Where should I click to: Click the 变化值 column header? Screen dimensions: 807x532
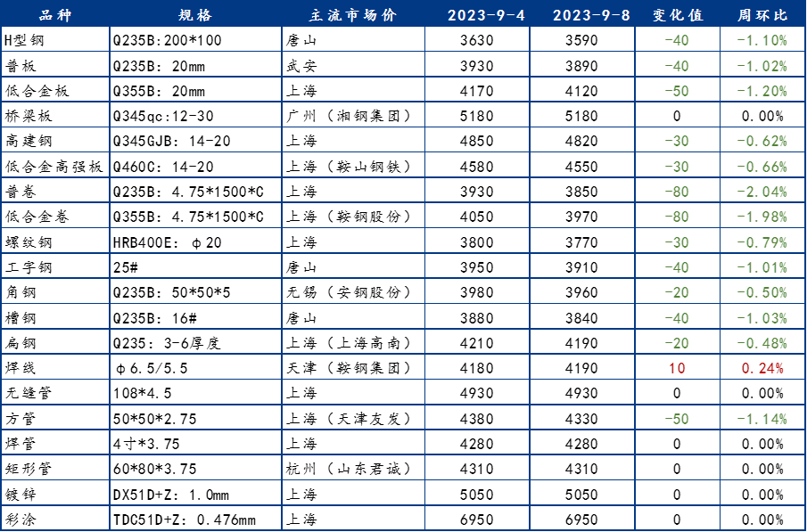[678, 14]
